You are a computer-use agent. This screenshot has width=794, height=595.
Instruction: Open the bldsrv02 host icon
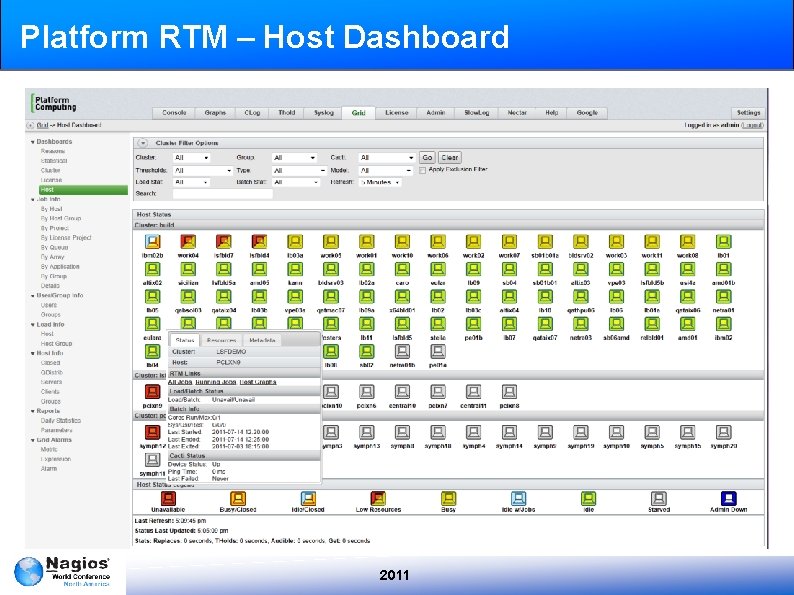(x=581, y=242)
